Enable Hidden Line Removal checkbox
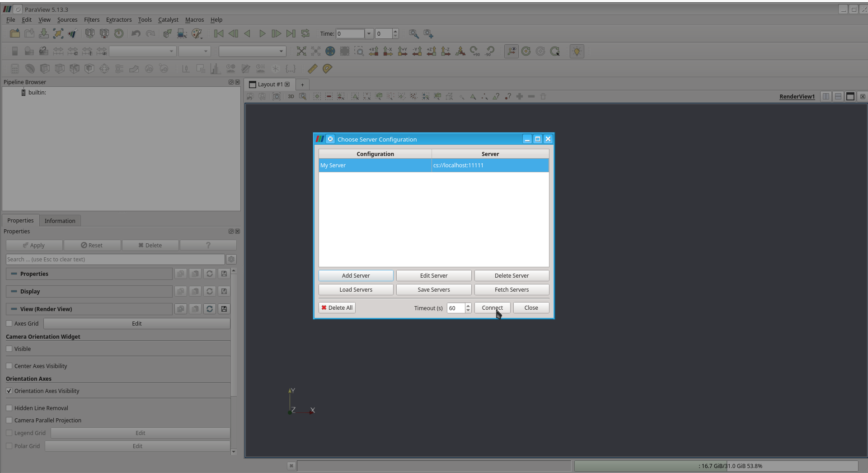 pyautogui.click(x=9, y=408)
